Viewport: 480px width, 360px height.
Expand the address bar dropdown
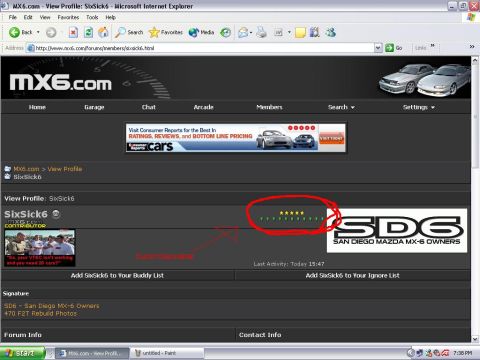[x=378, y=48]
